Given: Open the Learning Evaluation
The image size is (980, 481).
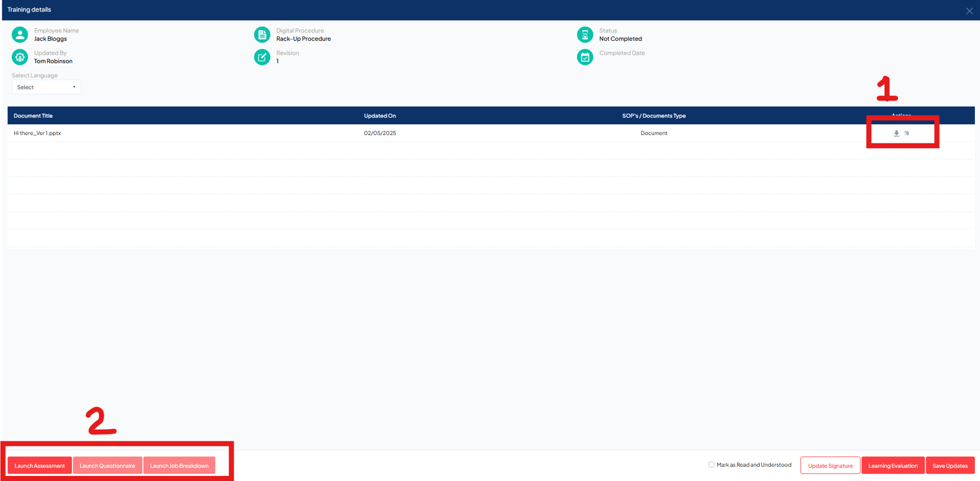Looking at the screenshot, I should point(892,466).
